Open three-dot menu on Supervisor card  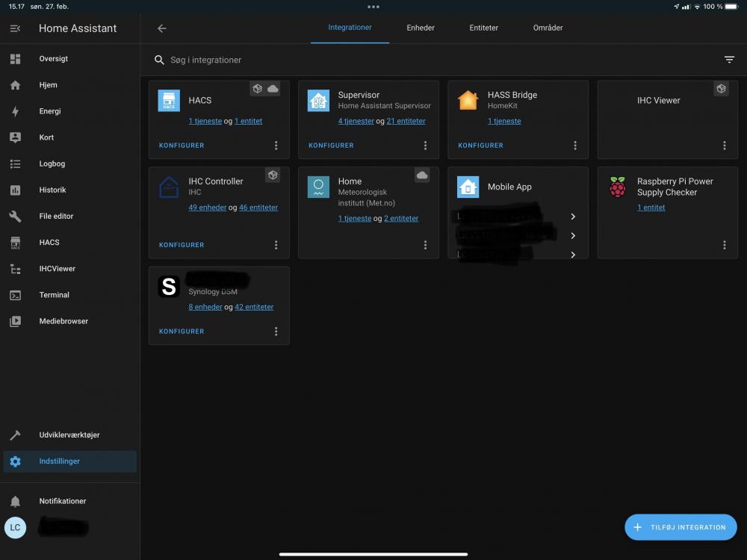click(425, 146)
